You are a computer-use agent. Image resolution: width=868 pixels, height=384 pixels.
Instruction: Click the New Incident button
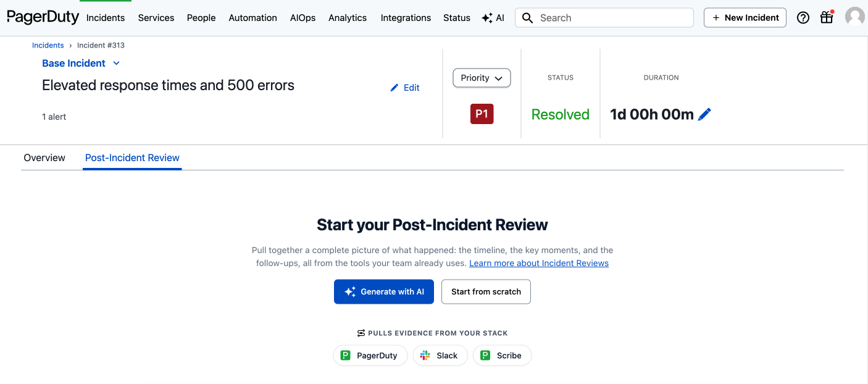tap(745, 17)
